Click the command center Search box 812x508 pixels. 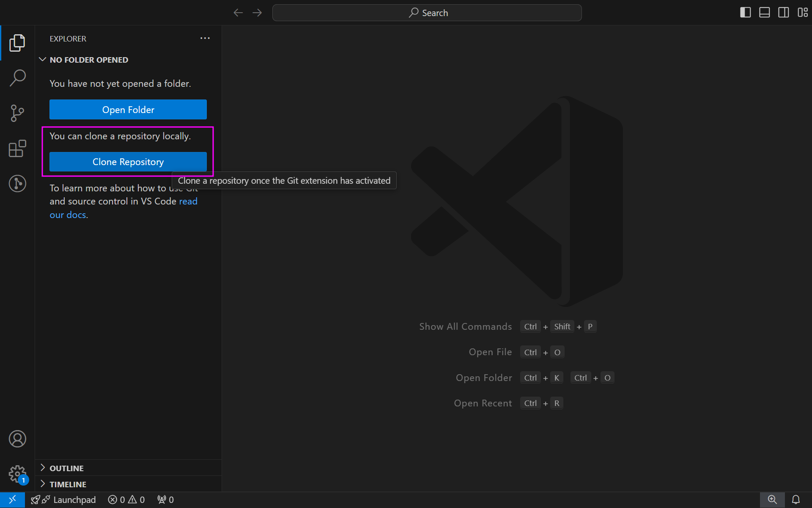click(x=427, y=13)
